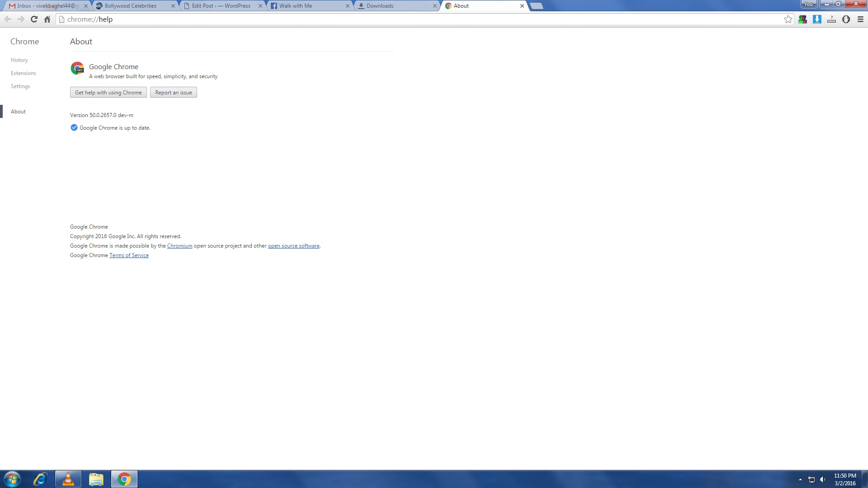This screenshot has width=868, height=488.
Task: Open the Terms of Service link
Action: point(129,255)
